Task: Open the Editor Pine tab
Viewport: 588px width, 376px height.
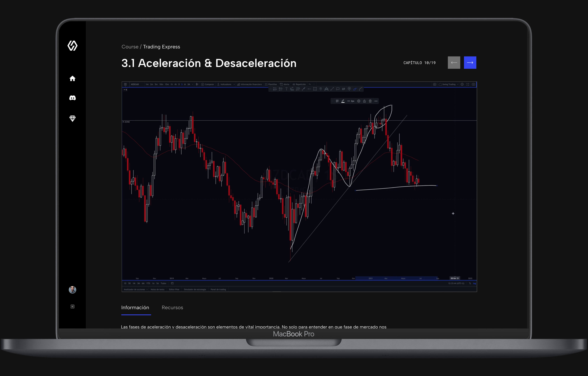Action: [x=174, y=289]
